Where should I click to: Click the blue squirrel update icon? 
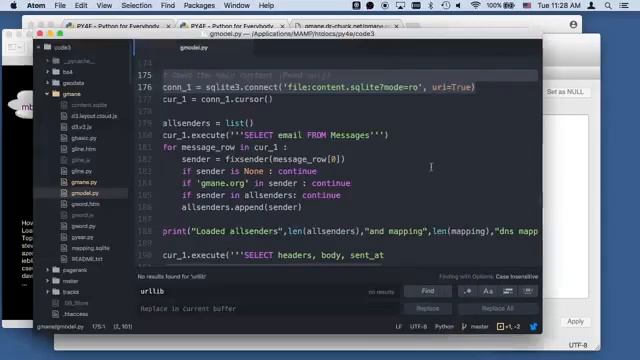click(533, 327)
